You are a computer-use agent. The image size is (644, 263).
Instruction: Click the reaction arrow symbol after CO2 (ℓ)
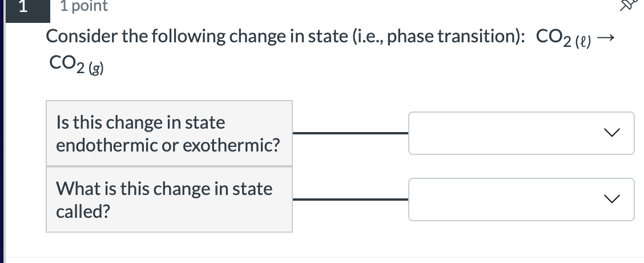[x=605, y=38]
